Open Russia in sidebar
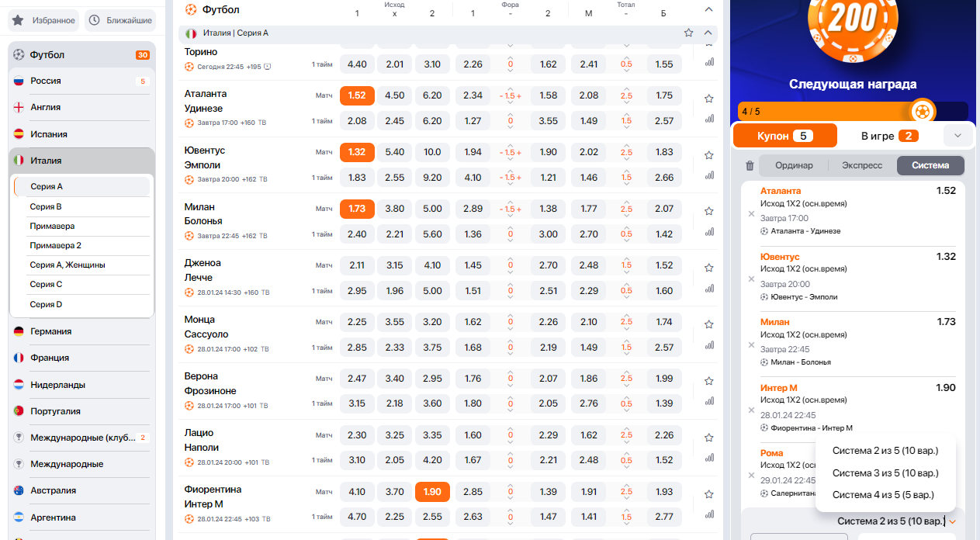The image size is (980, 540). coord(81,81)
